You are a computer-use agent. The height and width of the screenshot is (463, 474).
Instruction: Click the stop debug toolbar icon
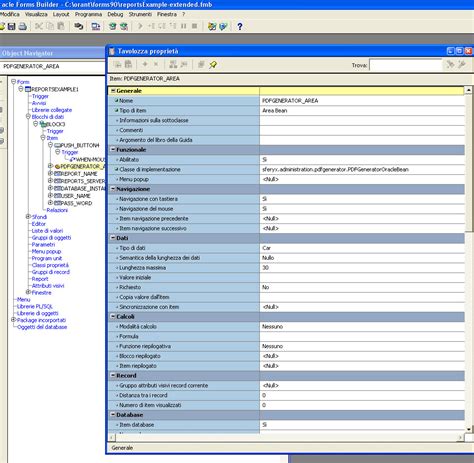point(195,26)
